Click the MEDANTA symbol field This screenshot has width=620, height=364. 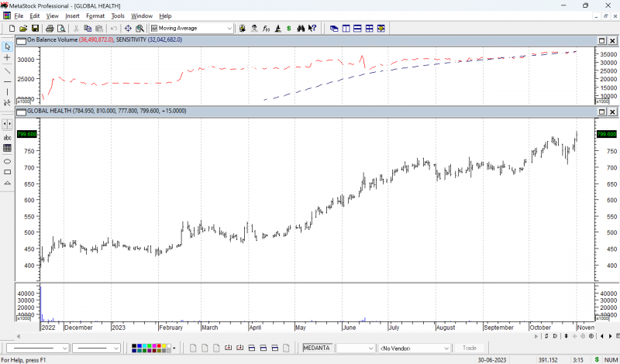(317, 348)
